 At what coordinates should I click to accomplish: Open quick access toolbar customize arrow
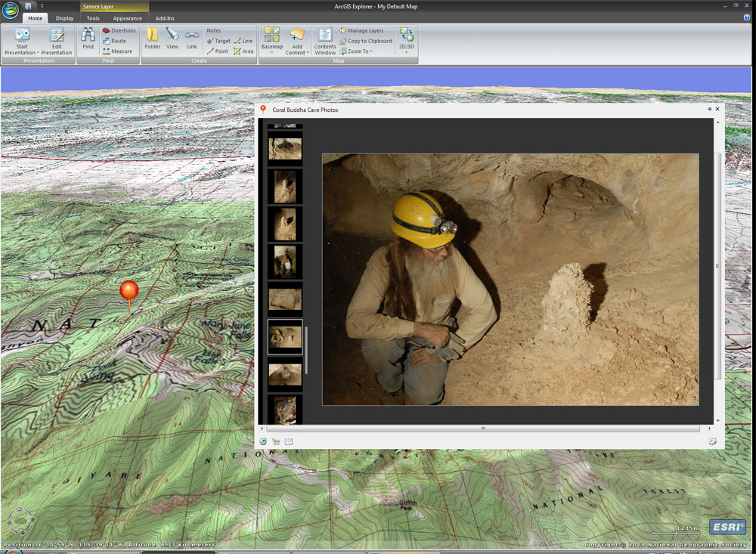[42, 6]
